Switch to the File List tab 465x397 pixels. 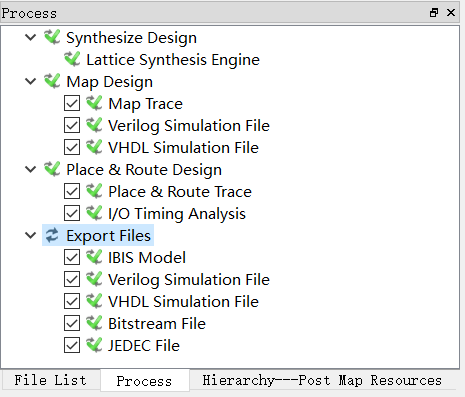[x=50, y=380]
